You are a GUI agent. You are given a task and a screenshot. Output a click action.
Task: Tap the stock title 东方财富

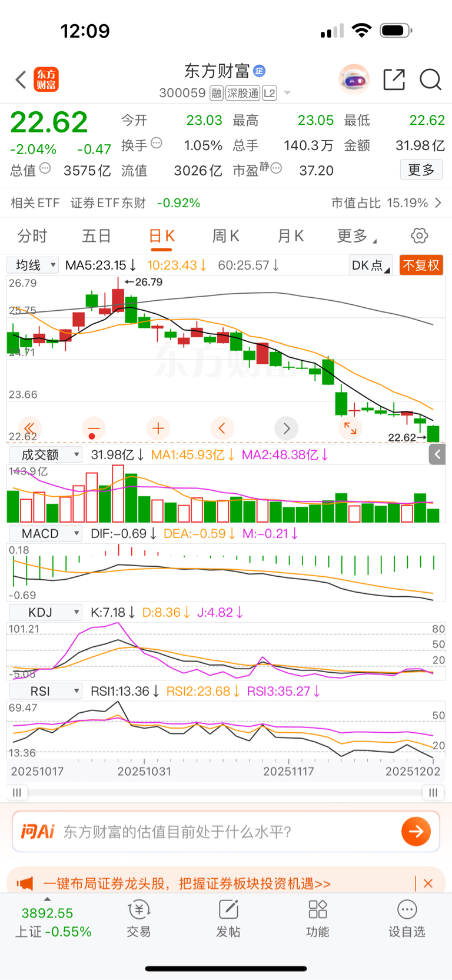pyautogui.click(x=217, y=71)
